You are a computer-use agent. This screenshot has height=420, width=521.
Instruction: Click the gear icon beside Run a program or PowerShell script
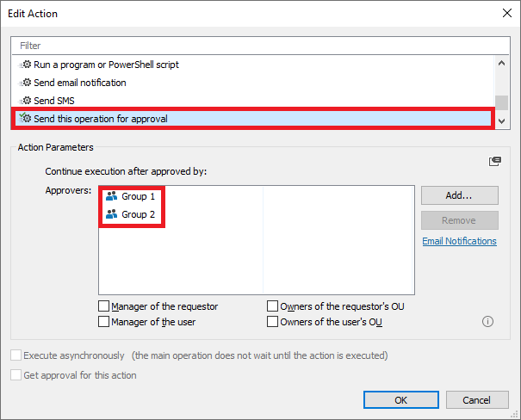25,65
